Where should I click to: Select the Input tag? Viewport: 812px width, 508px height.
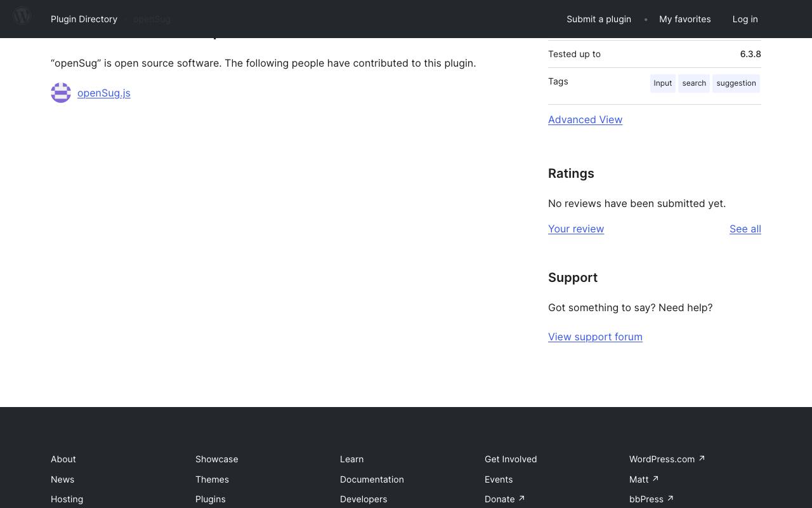click(x=663, y=83)
